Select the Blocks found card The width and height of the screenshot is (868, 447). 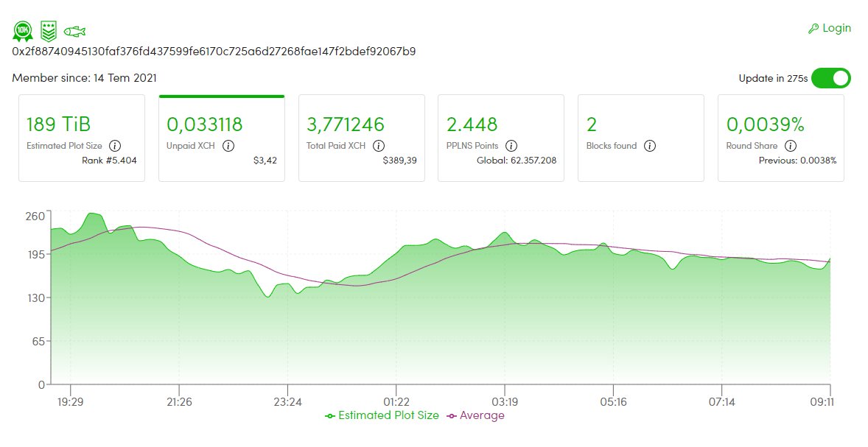(641, 138)
